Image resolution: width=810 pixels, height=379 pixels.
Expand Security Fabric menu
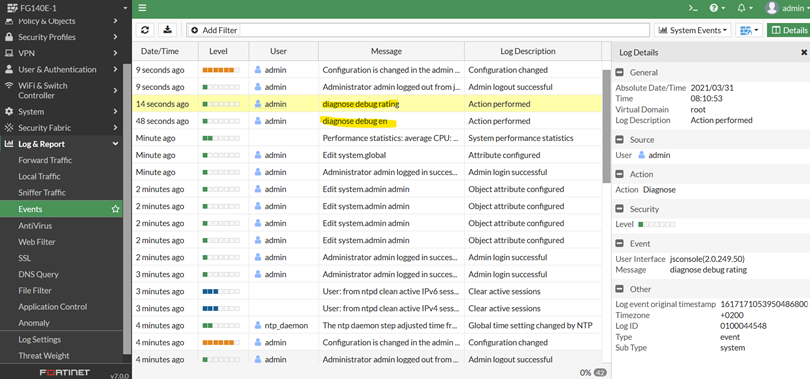61,128
